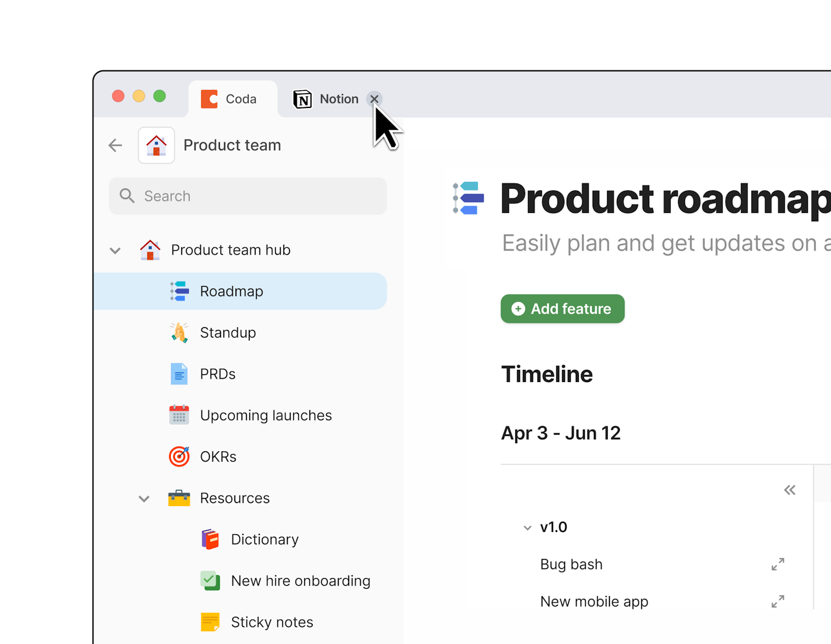Screen dimensions: 831x644
Task: Expand the New mobile app row
Action: 778,601
